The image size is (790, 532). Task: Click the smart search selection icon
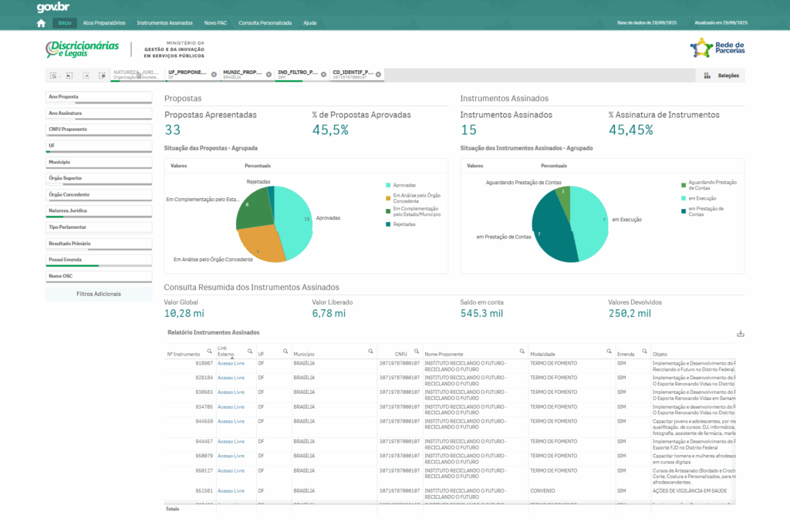tap(53, 76)
